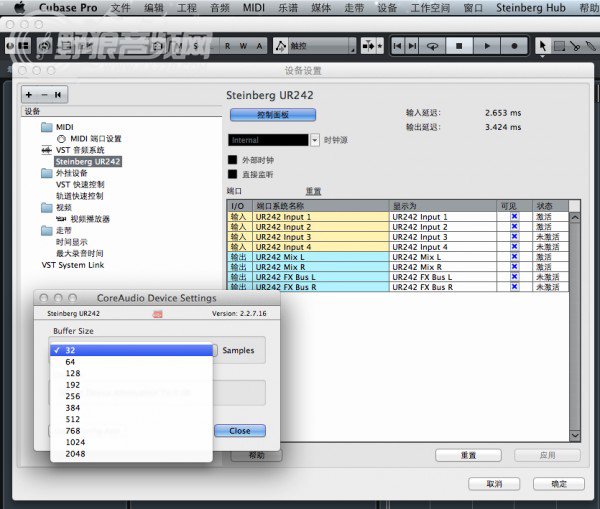Open the Apple menu
Image resolution: width=600 pixels, height=509 pixels.
[20, 7]
